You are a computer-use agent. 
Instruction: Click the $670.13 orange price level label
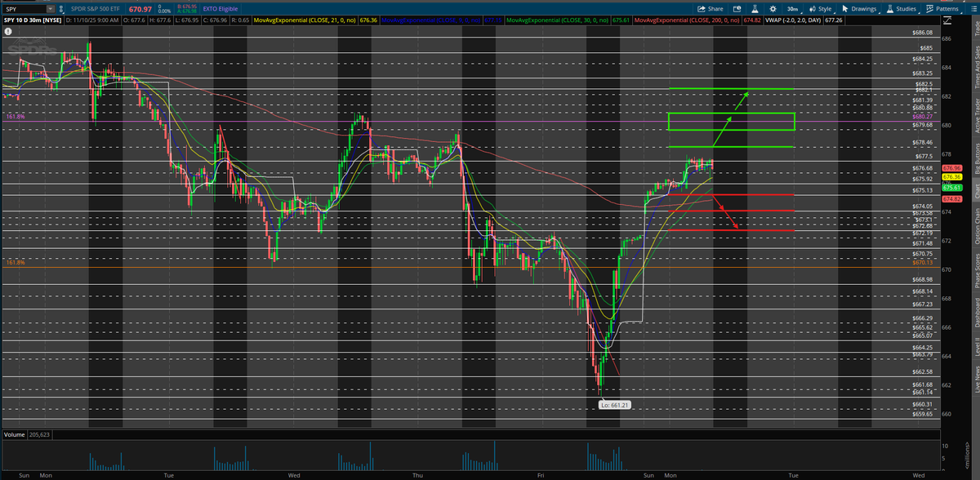click(x=923, y=263)
